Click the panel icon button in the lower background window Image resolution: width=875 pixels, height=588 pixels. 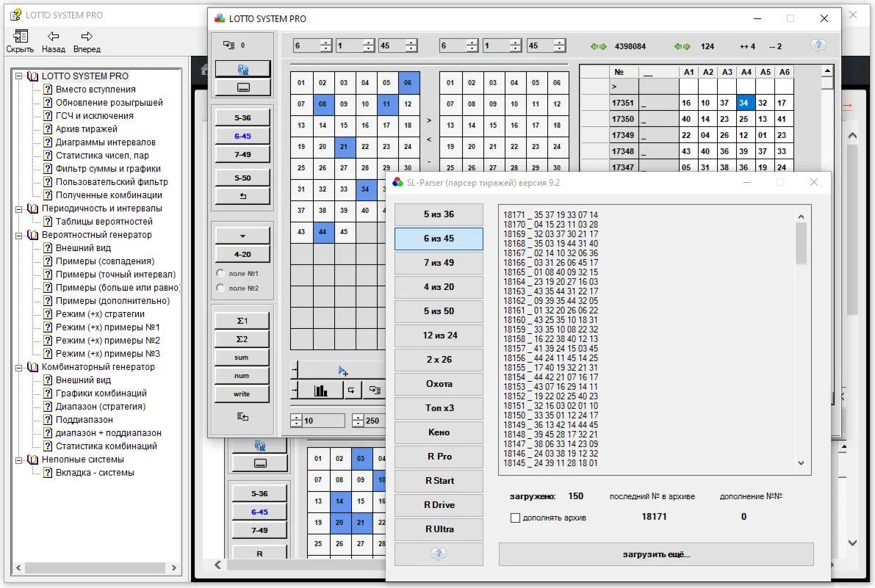point(260,463)
